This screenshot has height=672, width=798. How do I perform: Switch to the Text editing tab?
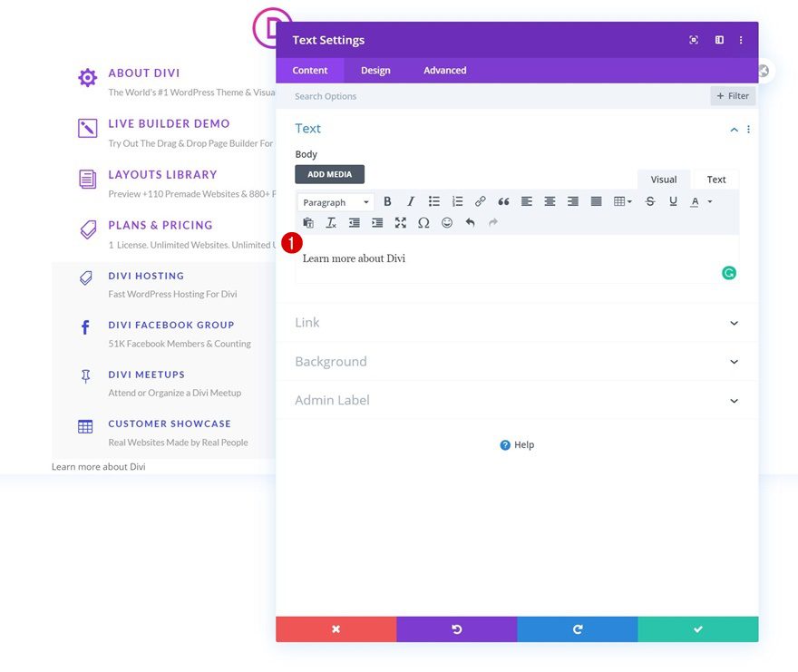pyautogui.click(x=715, y=179)
